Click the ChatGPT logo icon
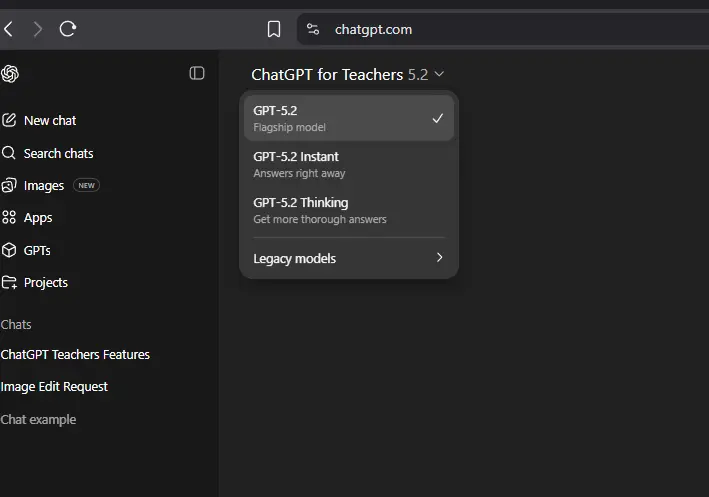 (x=10, y=74)
